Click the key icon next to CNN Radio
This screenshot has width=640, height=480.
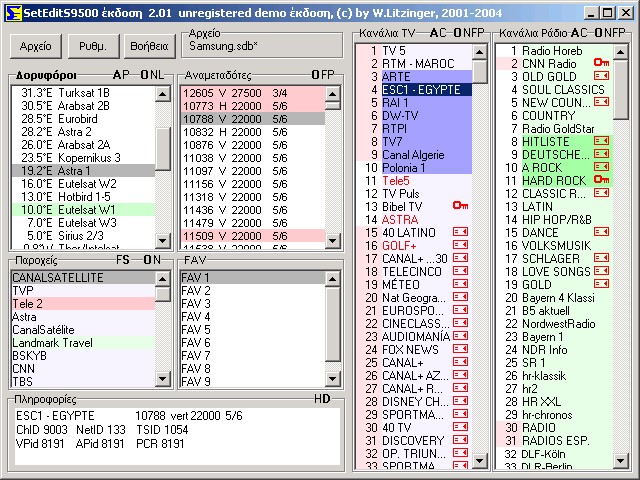(601, 63)
